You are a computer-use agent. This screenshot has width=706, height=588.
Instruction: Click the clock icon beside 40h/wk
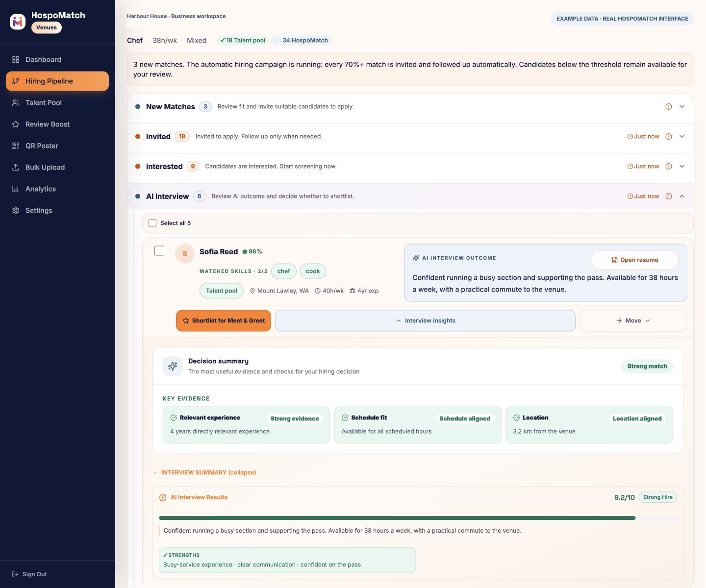(x=318, y=291)
